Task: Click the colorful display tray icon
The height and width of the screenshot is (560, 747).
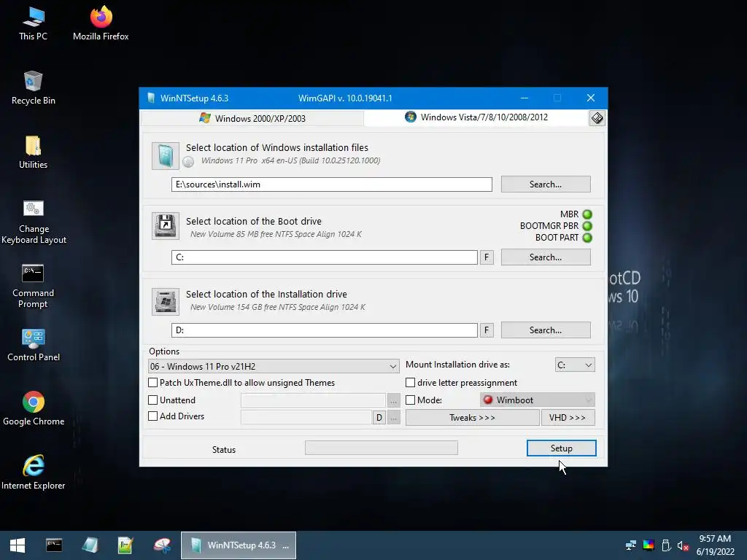Action: pyautogui.click(x=649, y=545)
